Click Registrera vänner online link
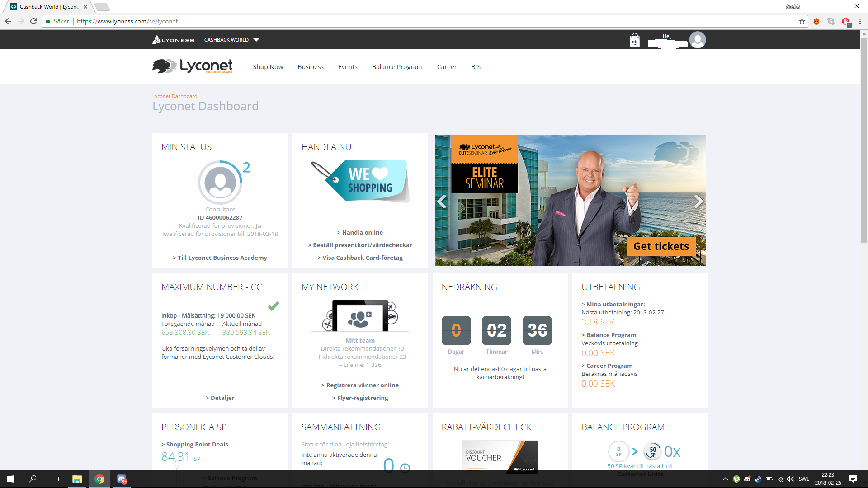Image resolution: width=868 pixels, height=488 pixels. coord(360,385)
